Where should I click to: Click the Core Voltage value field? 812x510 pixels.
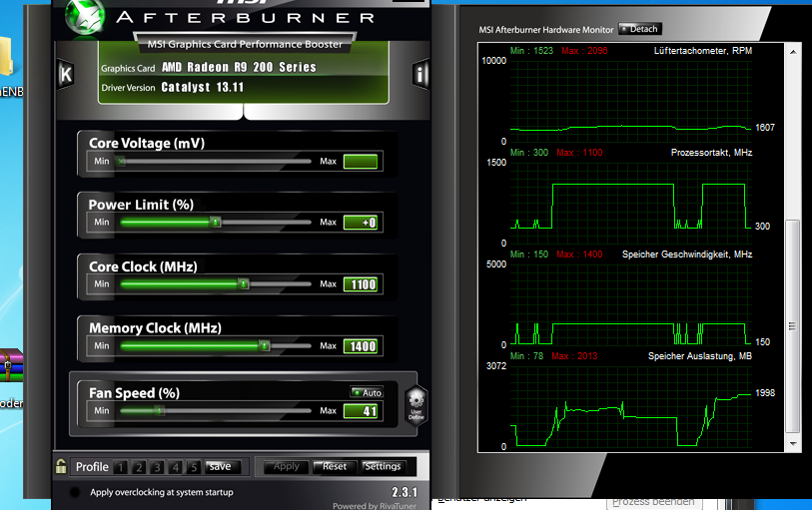pyautogui.click(x=361, y=162)
